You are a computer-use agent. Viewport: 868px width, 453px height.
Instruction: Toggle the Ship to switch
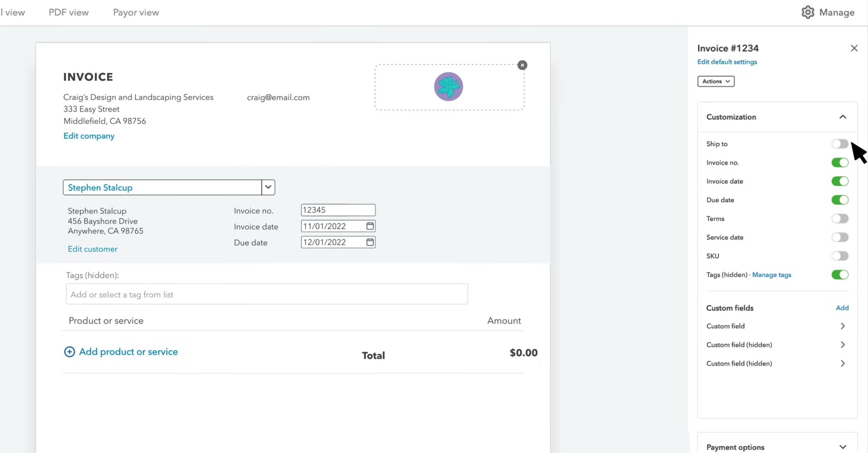(x=840, y=144)
